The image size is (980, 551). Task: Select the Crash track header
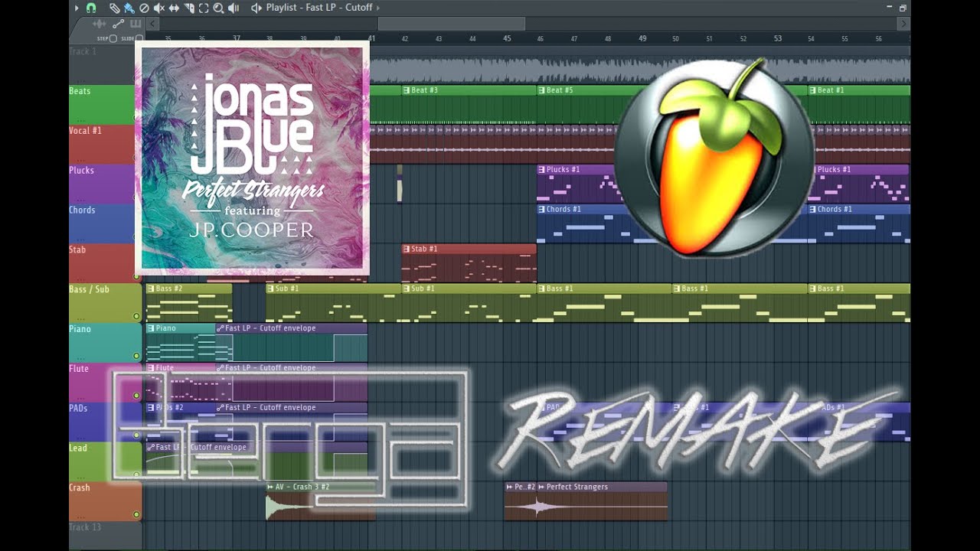(106, 502)
